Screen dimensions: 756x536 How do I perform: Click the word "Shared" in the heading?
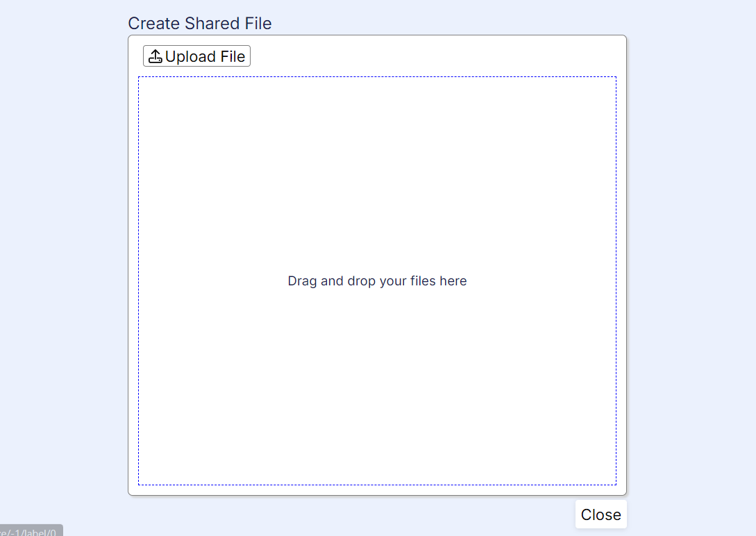(x=212, y=24)
